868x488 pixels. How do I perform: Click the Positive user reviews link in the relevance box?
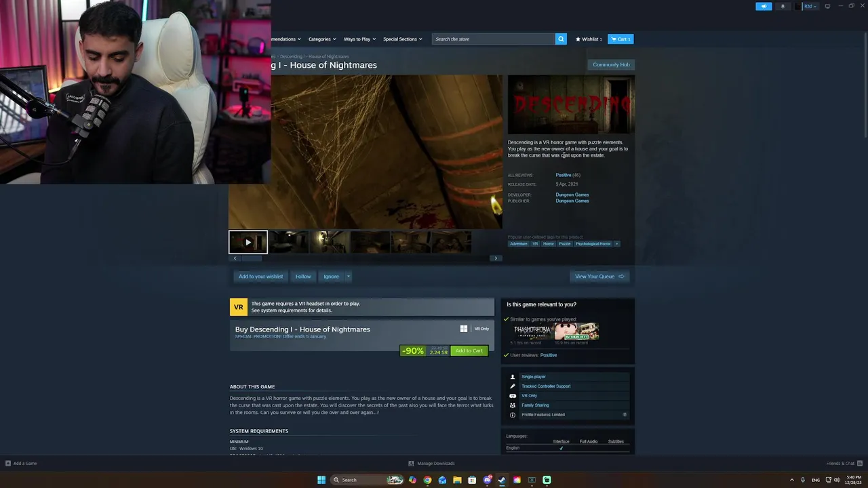click(x=549, y=355)
